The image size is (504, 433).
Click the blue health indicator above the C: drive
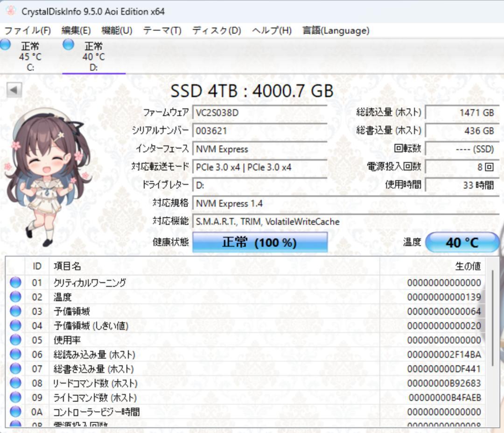tap(5, 45)
